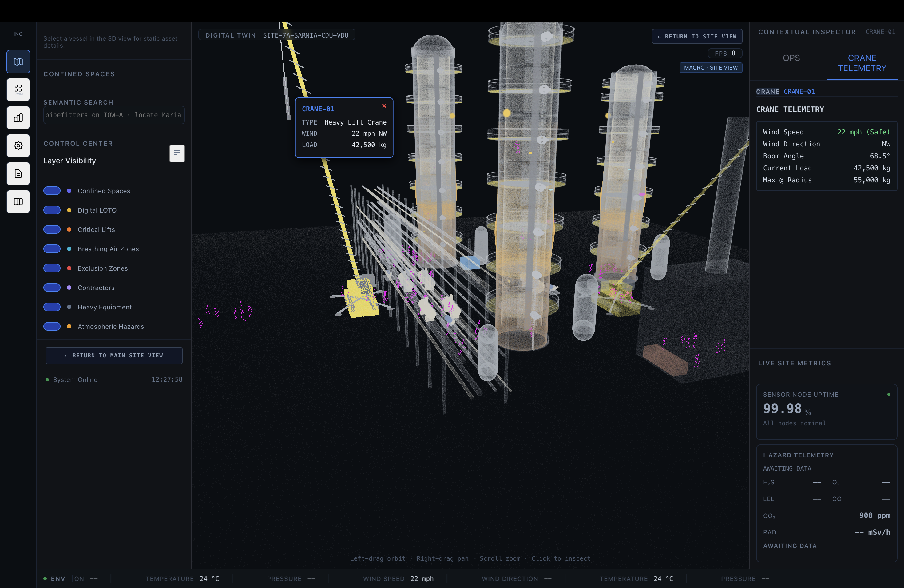Viewport: 904px width, 588px height.
Task: Click the INC label atop sidebar
Action: 18,34
